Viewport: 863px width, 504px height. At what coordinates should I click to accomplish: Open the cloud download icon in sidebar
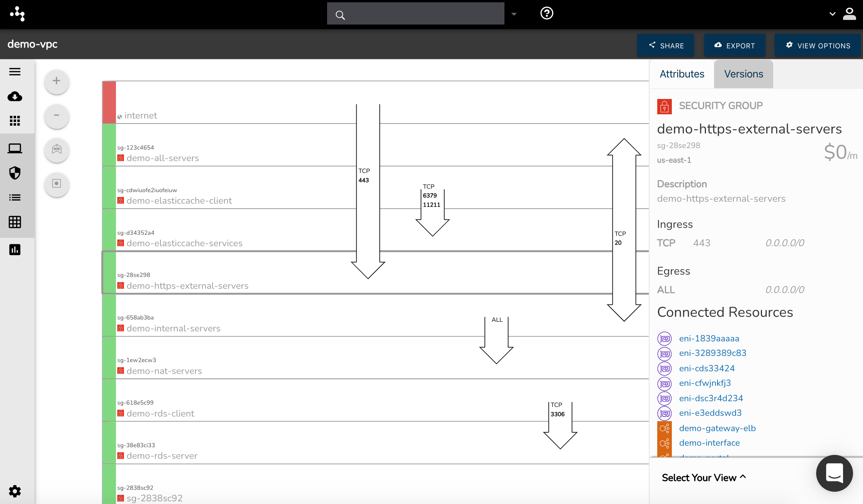click(x=15, y=97)
